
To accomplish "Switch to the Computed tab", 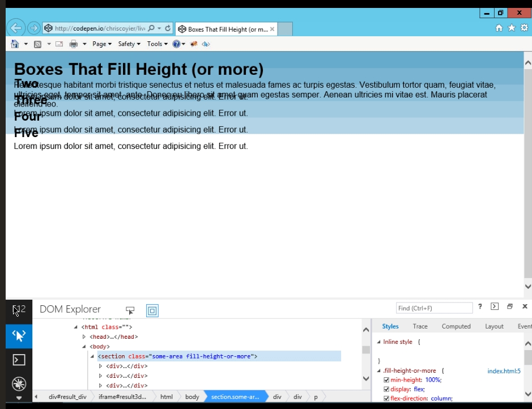I will (456, 326).
